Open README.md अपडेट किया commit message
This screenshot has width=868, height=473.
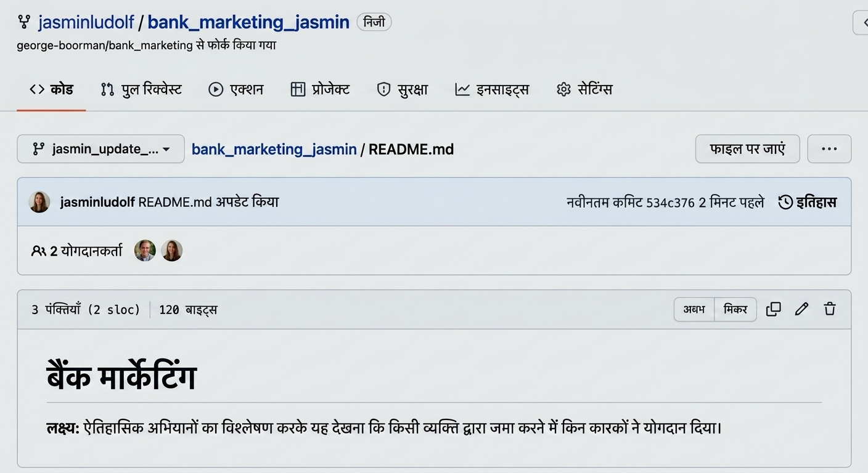click(x=209, y=202)
